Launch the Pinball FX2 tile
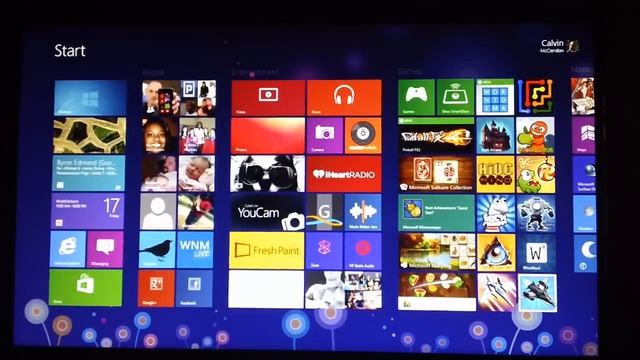 pyautogui.click(x=436, y=136)
